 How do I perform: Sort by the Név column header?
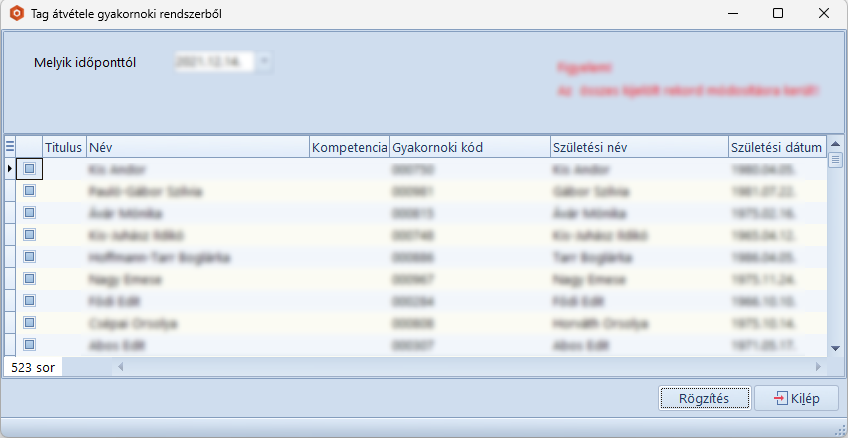click(197, 147)
